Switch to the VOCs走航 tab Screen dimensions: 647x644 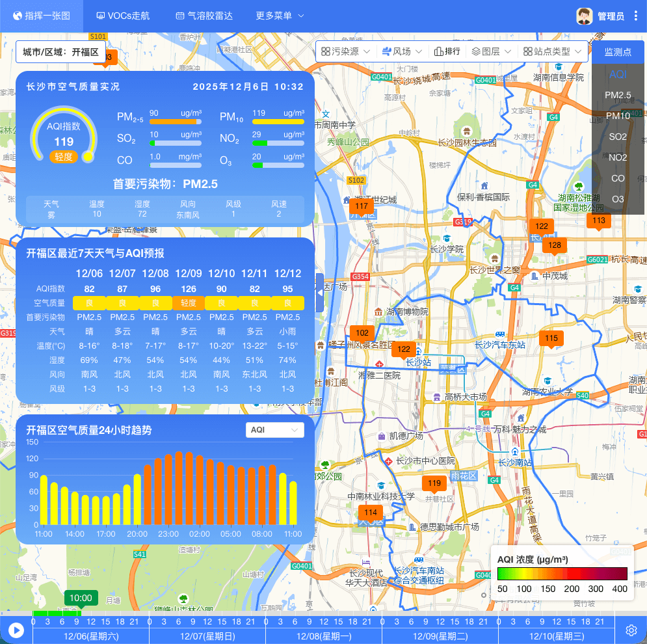pyautogui.click(x=123, y=16)
